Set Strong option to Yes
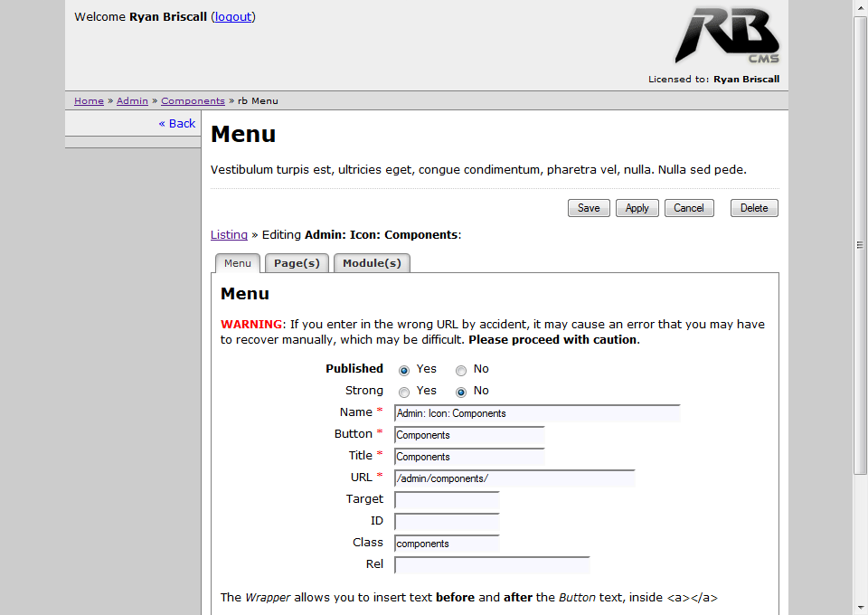Screen dimensions: 868x615 point(404,392)
